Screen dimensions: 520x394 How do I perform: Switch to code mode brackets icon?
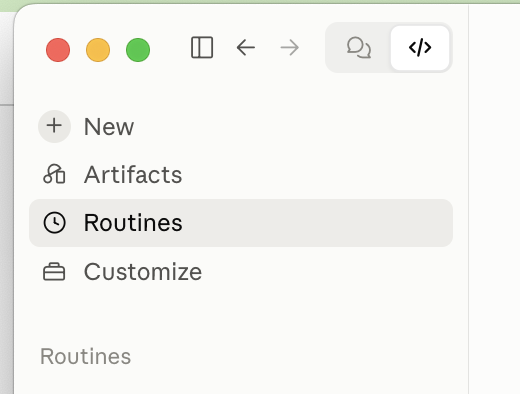coord(420,48)
